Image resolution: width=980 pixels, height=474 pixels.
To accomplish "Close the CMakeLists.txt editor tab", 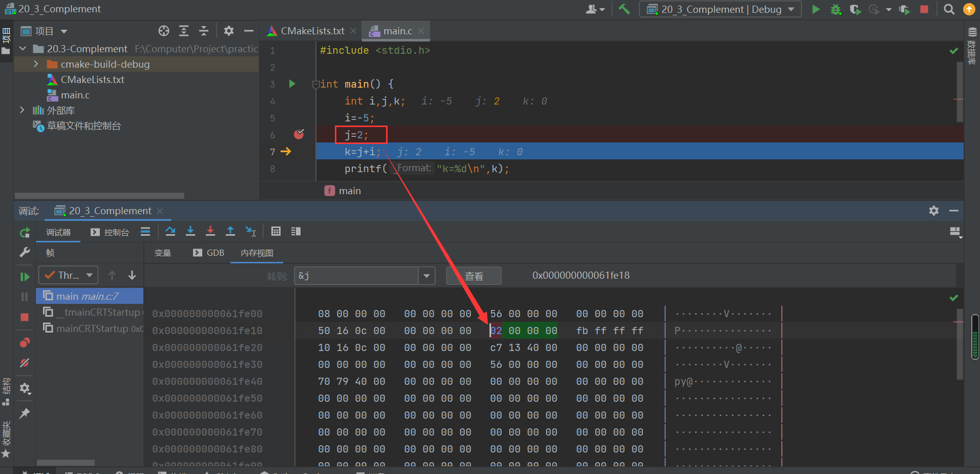I will (353, 31).
